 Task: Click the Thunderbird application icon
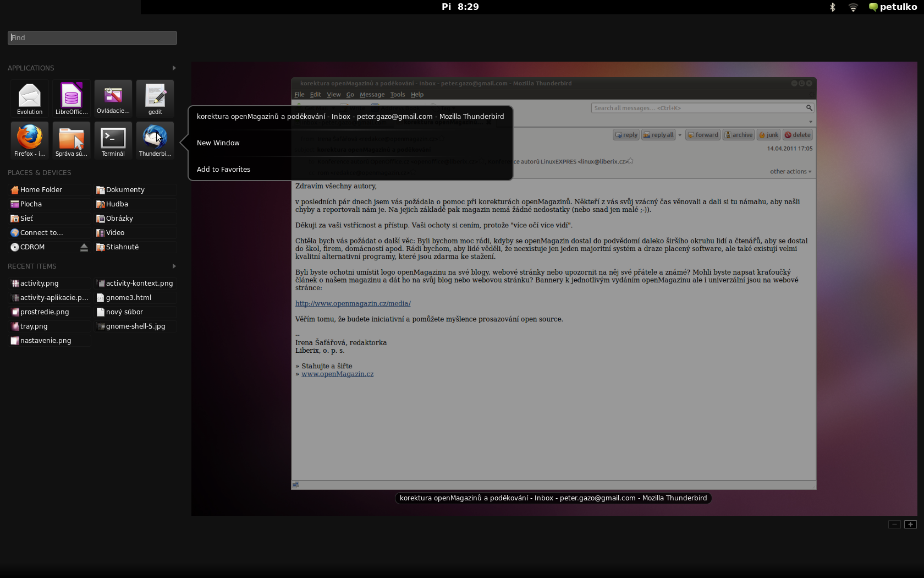pos(155,140)
